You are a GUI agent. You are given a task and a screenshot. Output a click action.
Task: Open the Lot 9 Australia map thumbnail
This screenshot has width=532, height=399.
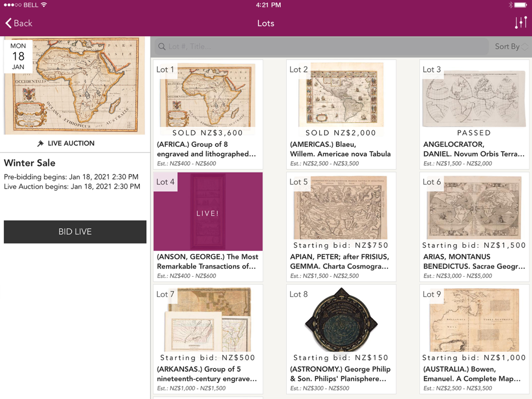tap(475, 320)
